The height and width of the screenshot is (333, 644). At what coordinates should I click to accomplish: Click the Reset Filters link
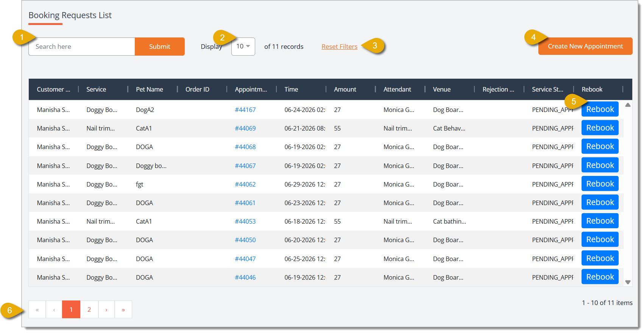340,47
